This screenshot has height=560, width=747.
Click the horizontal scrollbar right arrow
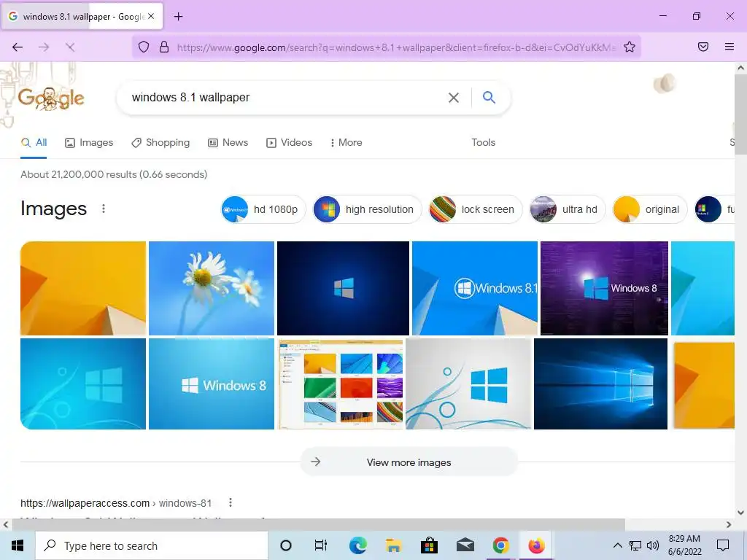(729, 524)
